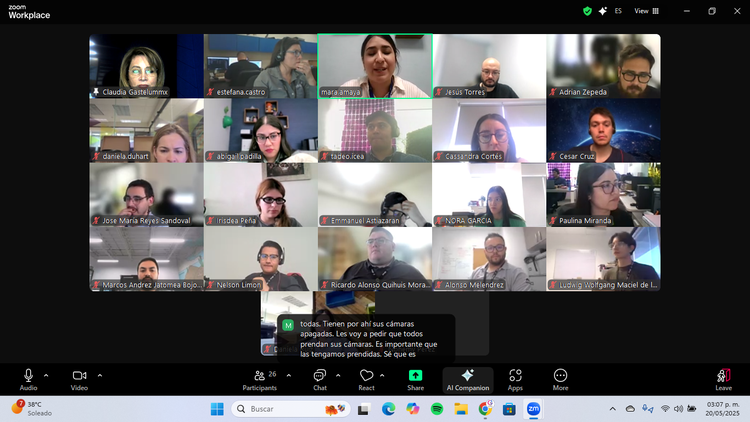This screenshot has width=750, height=422.
Task: Select mara.amaya's video tile
Action: 375,66
